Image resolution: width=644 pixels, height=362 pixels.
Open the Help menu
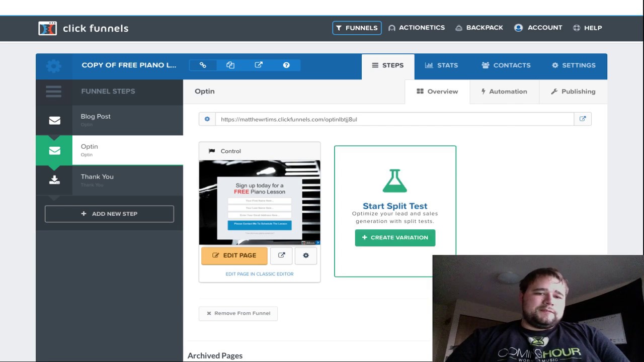(588, 28)
